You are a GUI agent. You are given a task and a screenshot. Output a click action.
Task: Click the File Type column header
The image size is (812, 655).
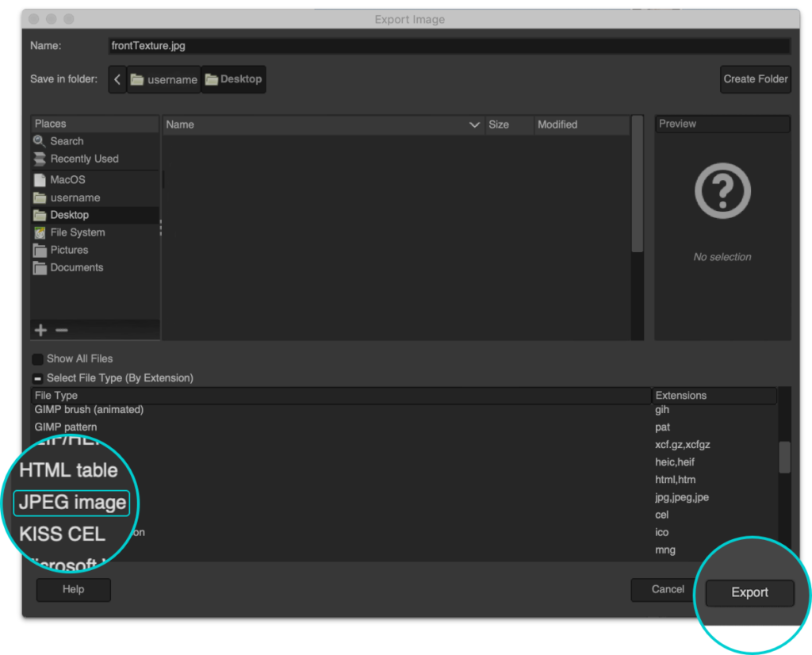[341, 396]
